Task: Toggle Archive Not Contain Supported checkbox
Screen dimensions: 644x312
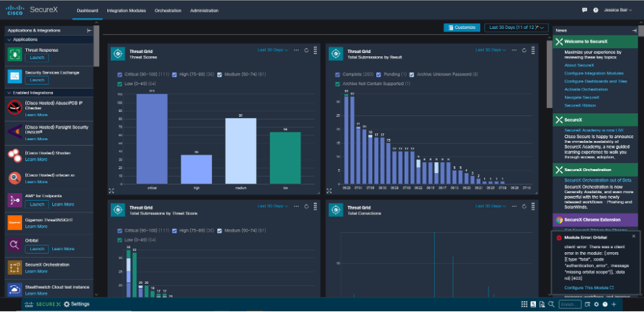Action: tap(337, 84)
